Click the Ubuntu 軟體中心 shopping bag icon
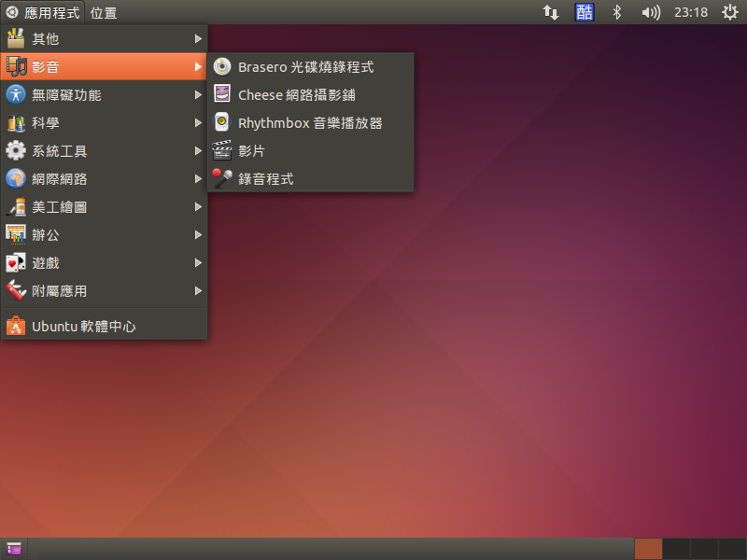Screen dimensions: 747x560 point(16,327)
